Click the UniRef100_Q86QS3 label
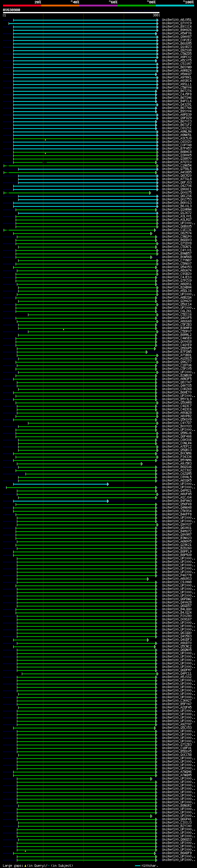Screen dimensions: 197x868 (x=176, y=839)
